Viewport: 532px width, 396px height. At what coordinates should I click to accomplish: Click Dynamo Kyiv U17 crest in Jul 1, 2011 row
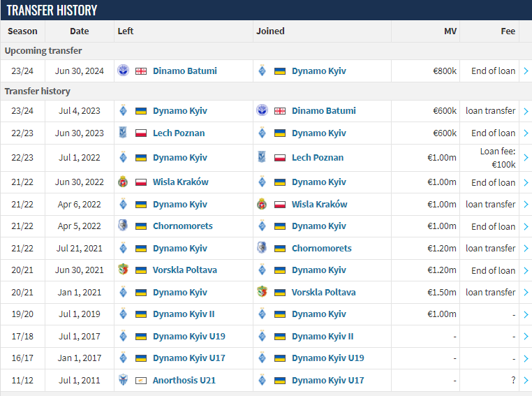[x=263, y=380]
